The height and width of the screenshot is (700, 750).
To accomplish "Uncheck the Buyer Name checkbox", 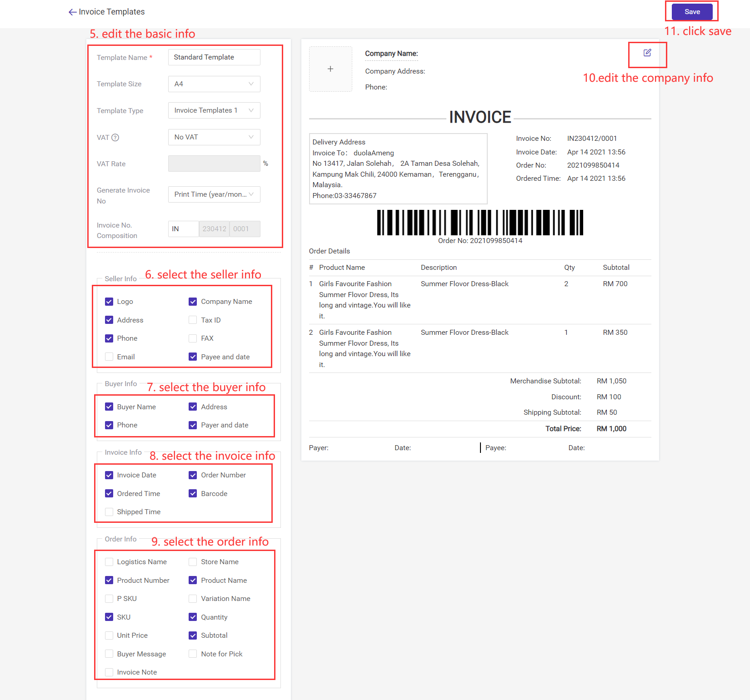I will [x=109, y=407].
